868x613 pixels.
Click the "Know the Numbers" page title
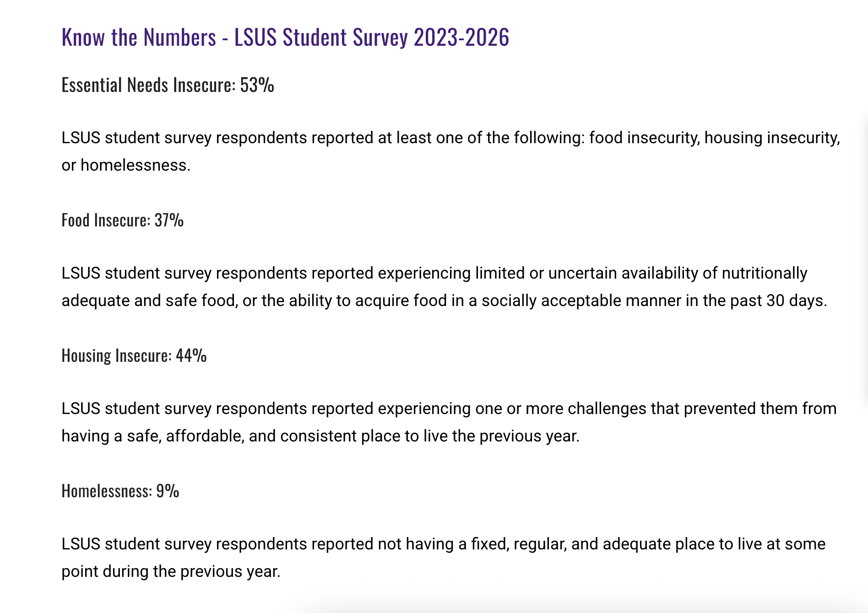285,37
